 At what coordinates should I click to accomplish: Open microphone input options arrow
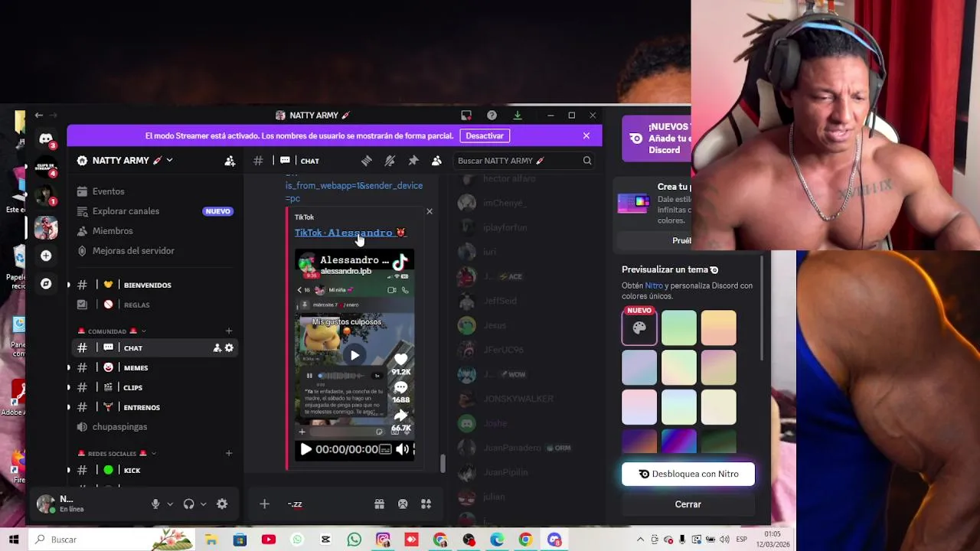coord(170,504)
